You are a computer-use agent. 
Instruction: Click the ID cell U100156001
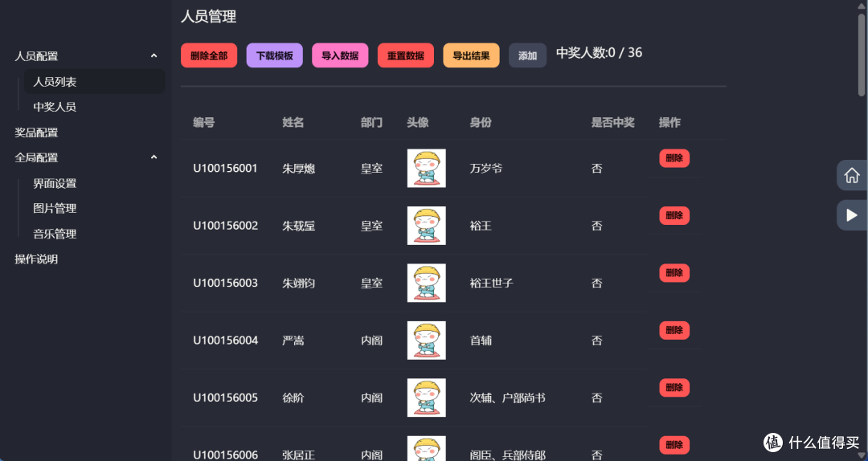[x=225, y=168]
